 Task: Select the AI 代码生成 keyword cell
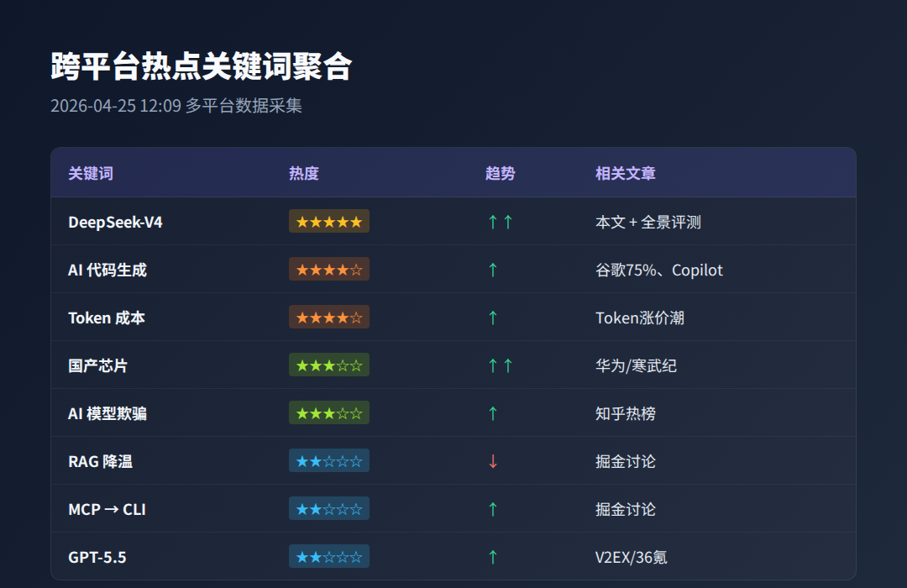click(107, 270)
